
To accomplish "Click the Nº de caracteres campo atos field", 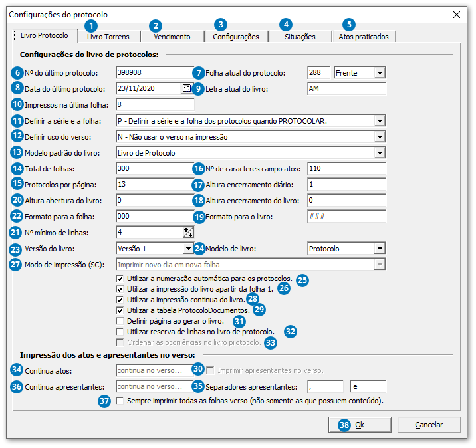I will tap(346, 168).
